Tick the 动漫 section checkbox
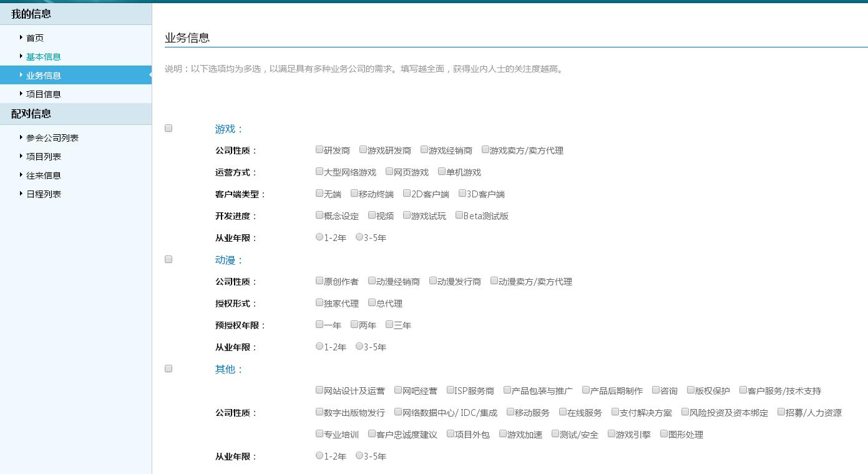 (168, 259)
